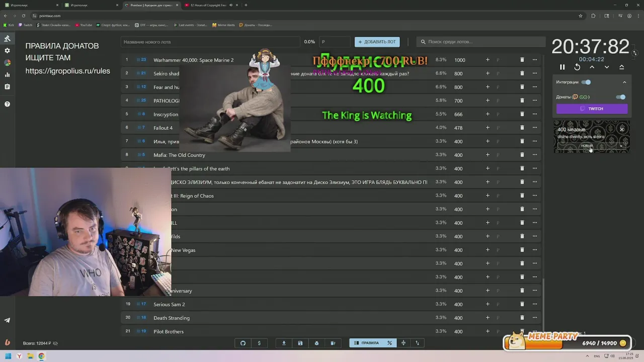Viewport: 644px width, 362px height.
Task: Toggle the eye icon next to Всего total
Action: pyautogui.click(x=55, y=343)
